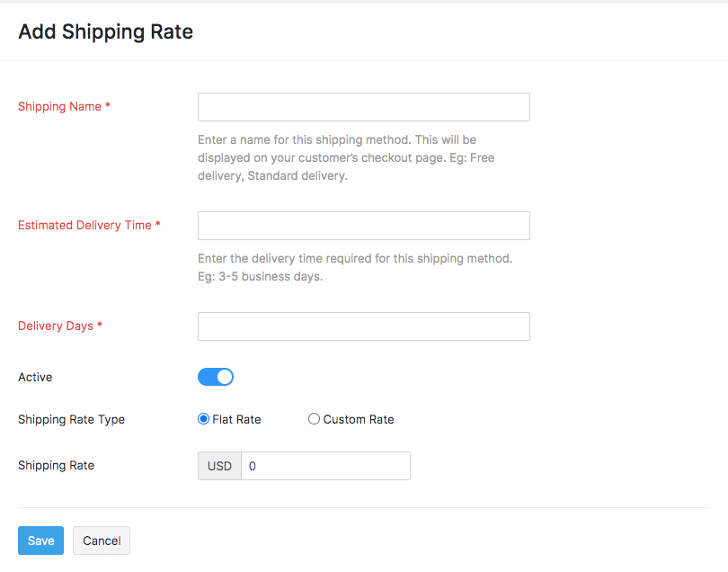Disable the Active toggle switch

(x=216, y=376)
